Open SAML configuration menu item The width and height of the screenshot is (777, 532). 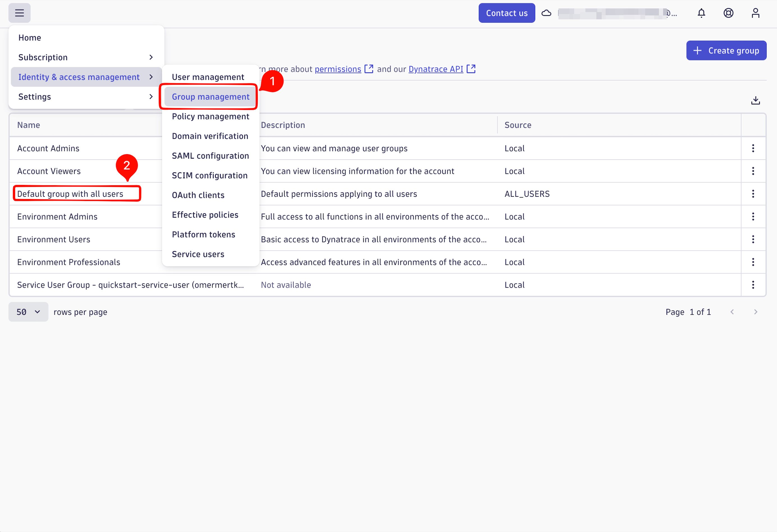point(211,156)
